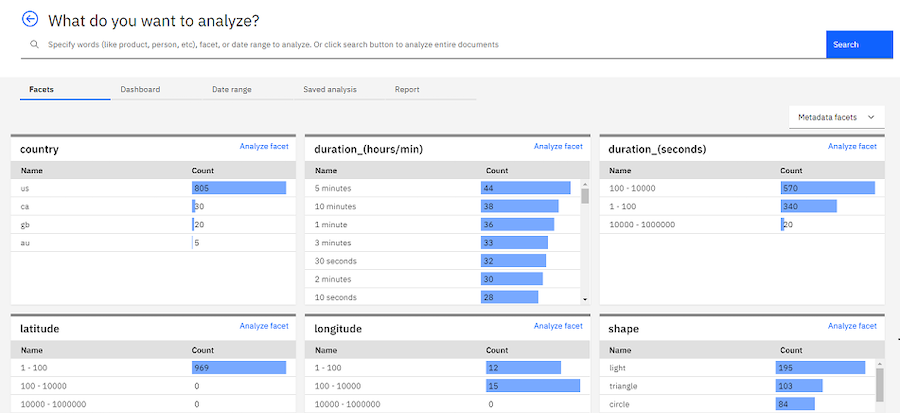Click Analyze facet link for latitude
The image size is (900, 413).
(264, 326)
